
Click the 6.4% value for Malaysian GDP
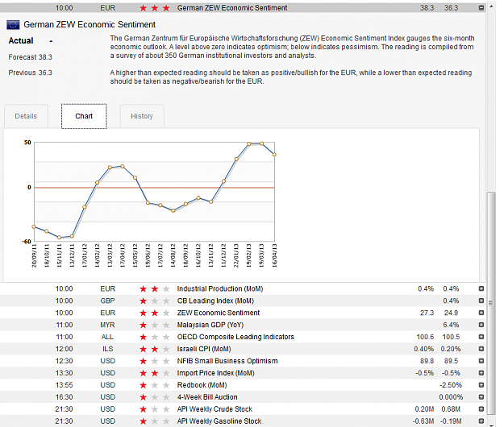click(451, 325)
